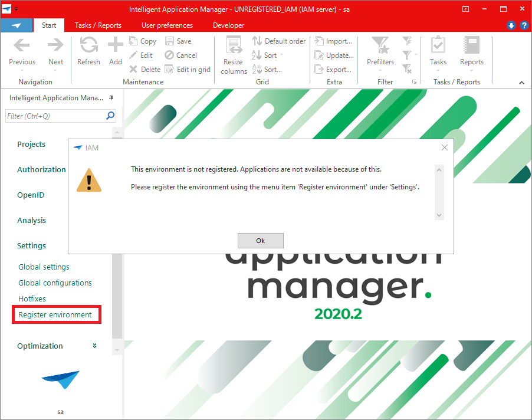Open the Prefilters dropdown arrow

380,71
